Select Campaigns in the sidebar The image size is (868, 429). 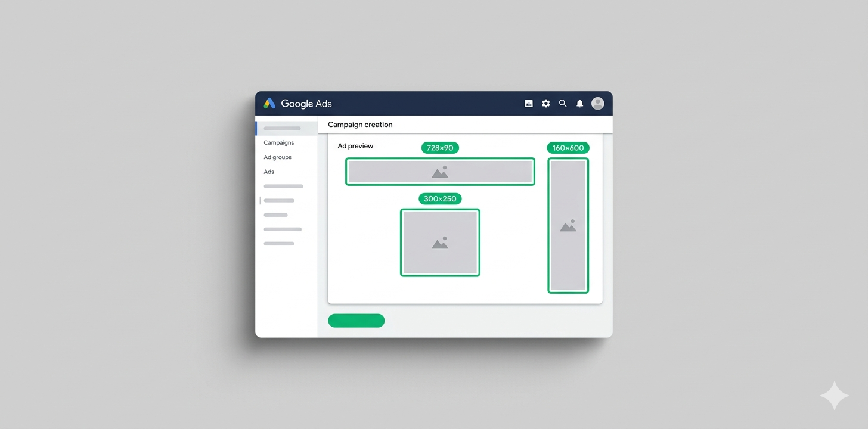[x=279, y=143]
